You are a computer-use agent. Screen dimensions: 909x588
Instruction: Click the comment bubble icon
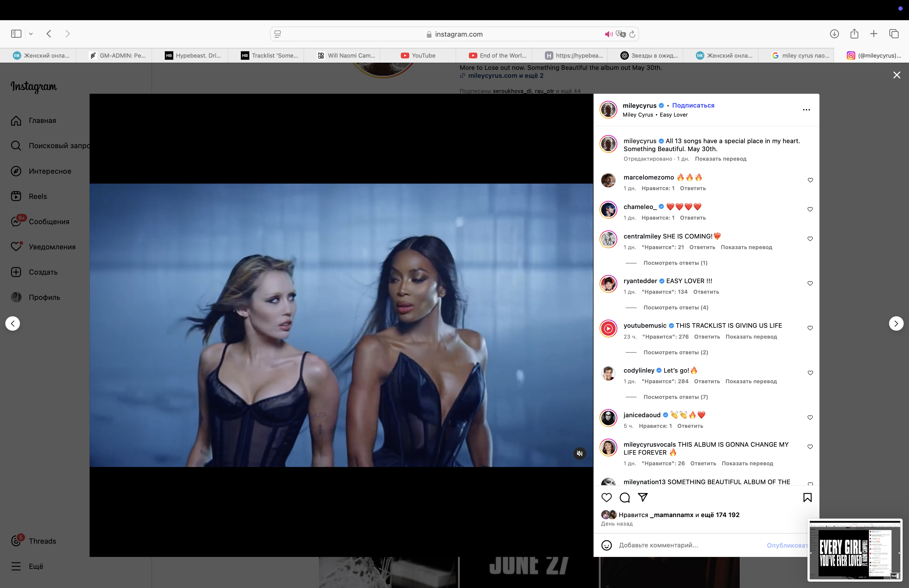point(625,497)
